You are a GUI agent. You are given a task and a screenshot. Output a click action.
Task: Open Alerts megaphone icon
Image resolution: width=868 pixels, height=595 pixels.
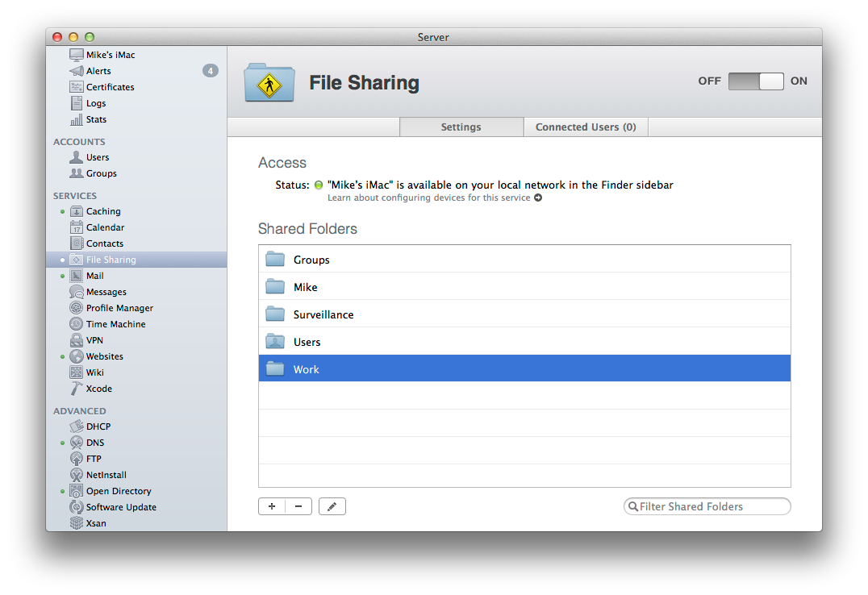coord(77,71)
